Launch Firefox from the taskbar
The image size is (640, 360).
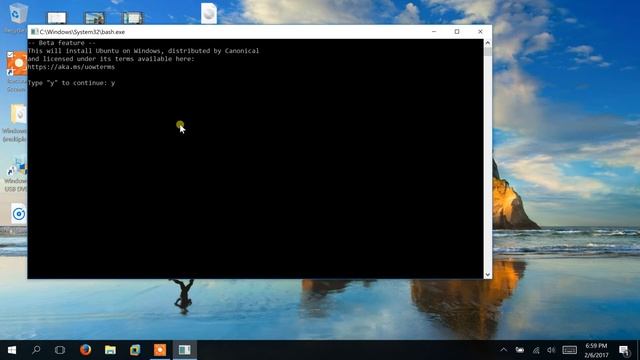click(x=85, y=350)
